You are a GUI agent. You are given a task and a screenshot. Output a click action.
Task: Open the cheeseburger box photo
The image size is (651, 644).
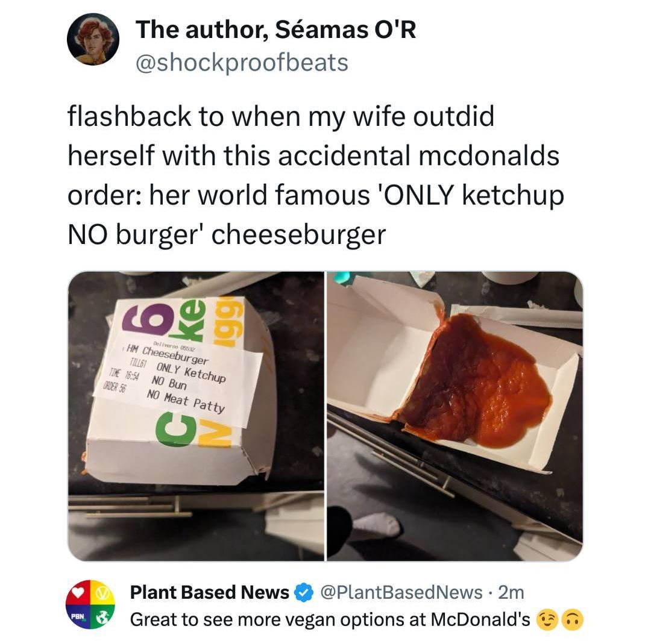(x=195, y=416)
